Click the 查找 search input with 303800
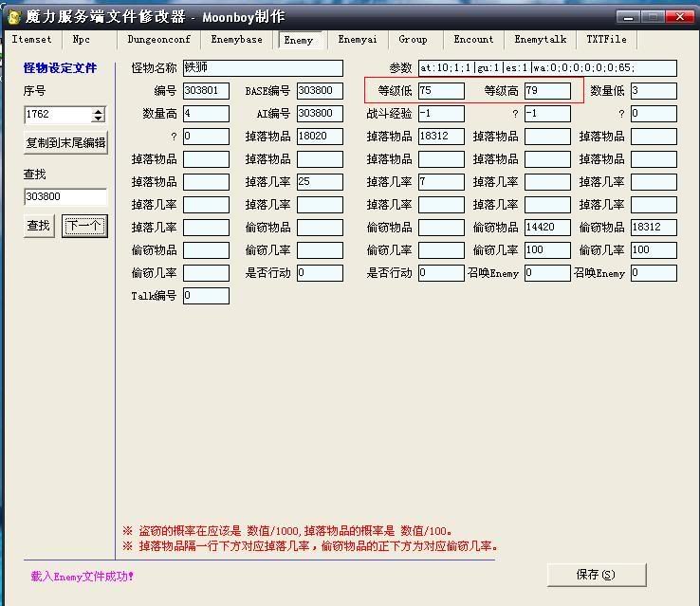Viewport: 700px width, 606px height. point(65,197)
